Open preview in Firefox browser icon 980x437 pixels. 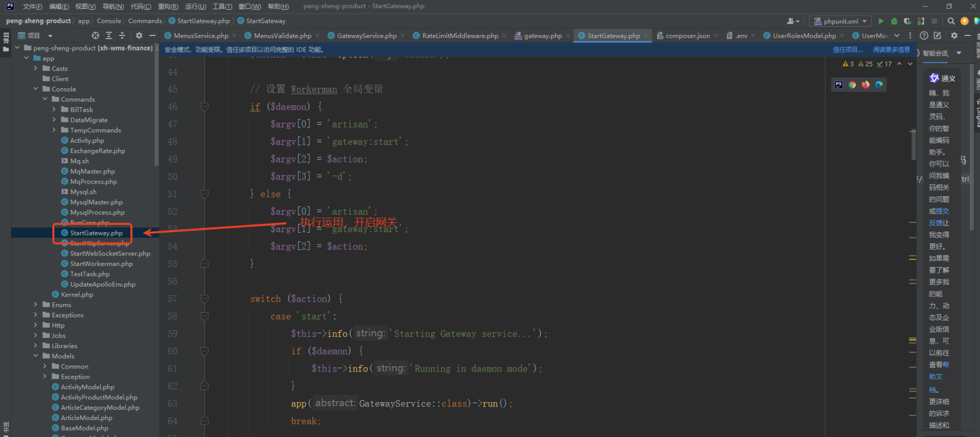click(866, 84)
